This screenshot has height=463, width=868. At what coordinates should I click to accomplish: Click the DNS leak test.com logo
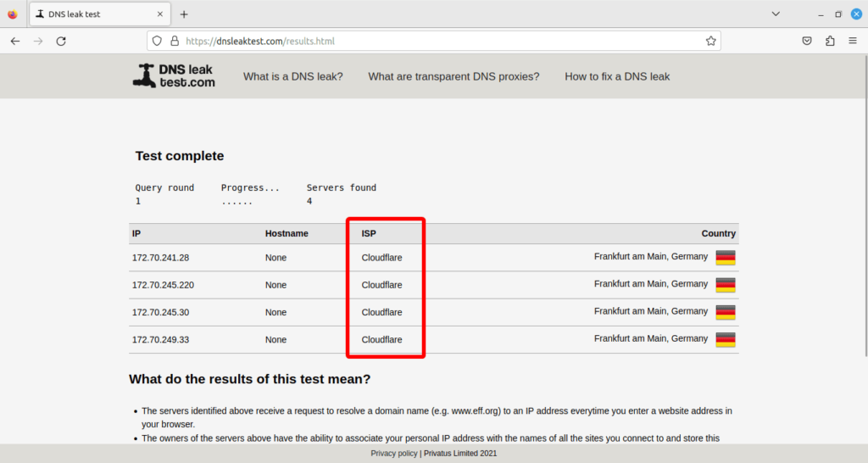point(174,75)
